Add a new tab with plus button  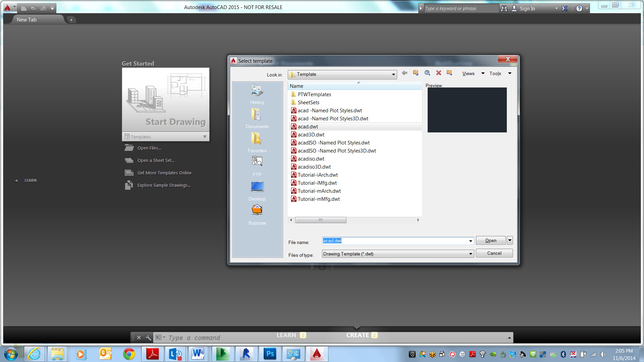(x=71, y=20)
